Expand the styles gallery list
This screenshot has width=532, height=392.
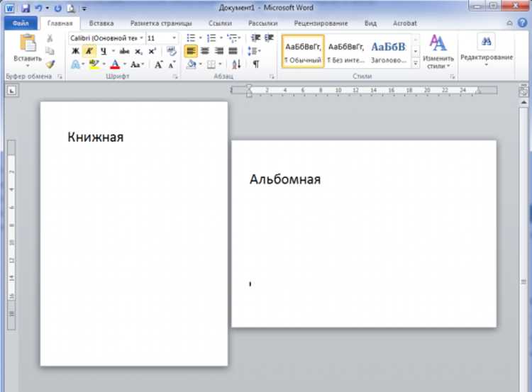tap(416, 63)
